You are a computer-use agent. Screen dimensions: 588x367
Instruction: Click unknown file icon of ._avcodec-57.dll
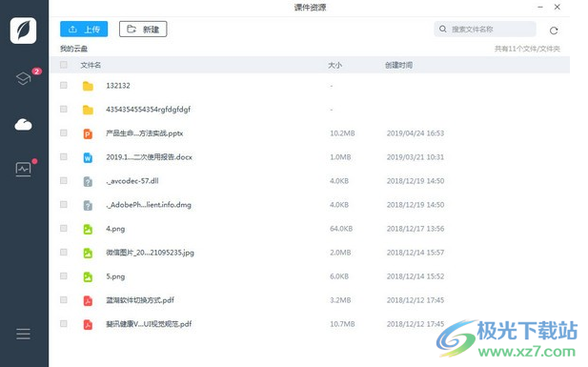pos(88,181)
